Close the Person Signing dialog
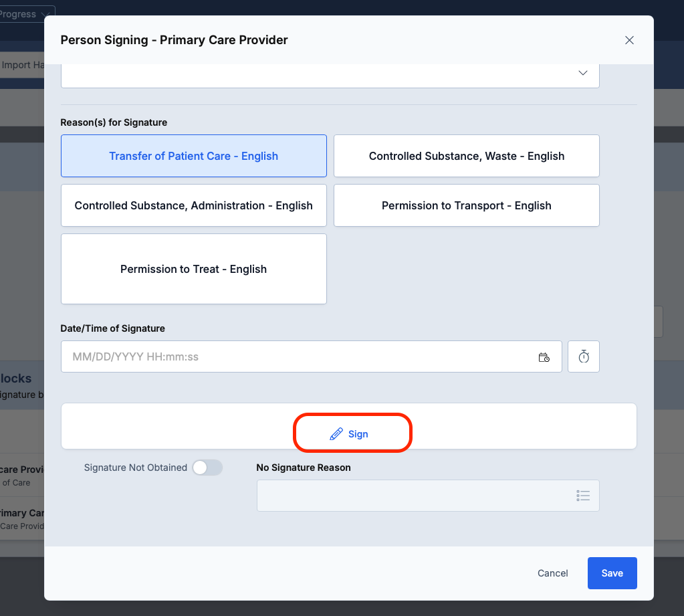 629,40
